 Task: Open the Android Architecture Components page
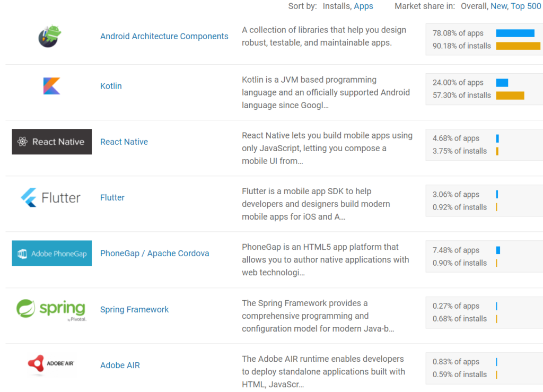(x=164, y=36)
